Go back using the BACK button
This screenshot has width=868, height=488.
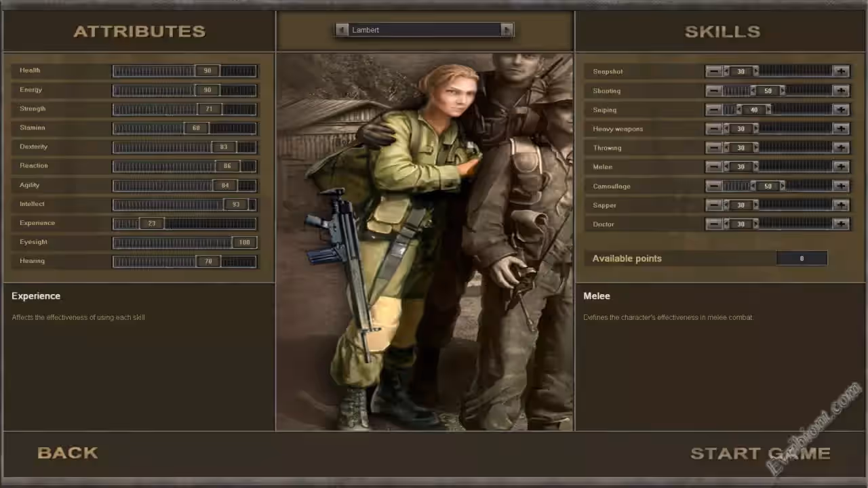(x=67, y=453)
